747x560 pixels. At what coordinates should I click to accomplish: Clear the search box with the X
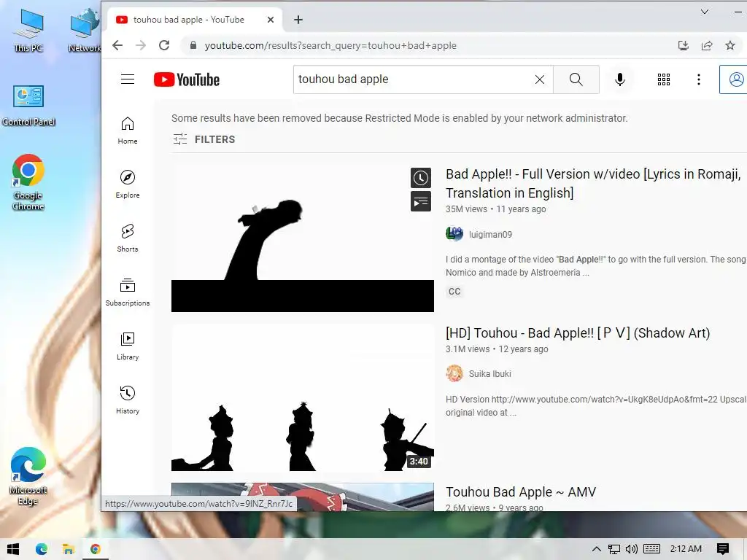coord(539,79)
